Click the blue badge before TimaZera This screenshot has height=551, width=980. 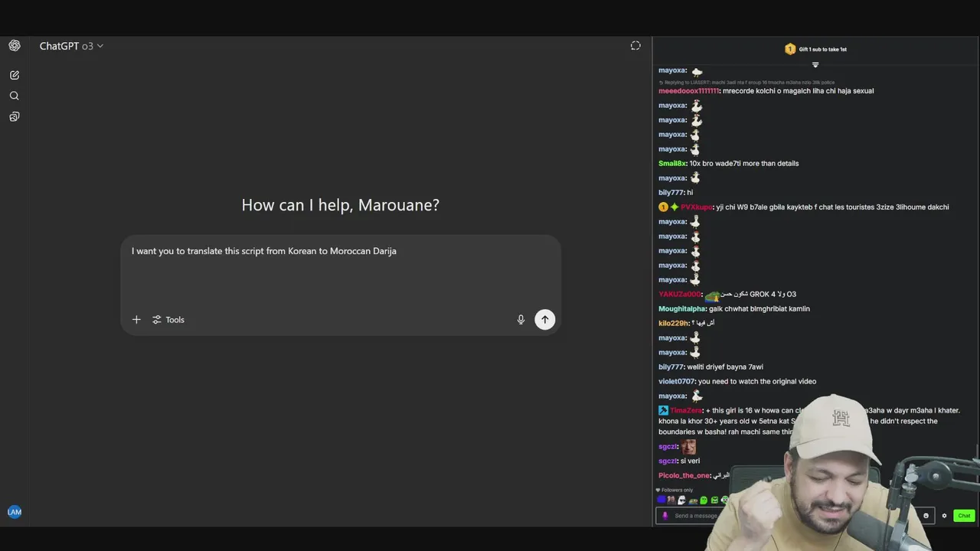click(x=663, y=411)
